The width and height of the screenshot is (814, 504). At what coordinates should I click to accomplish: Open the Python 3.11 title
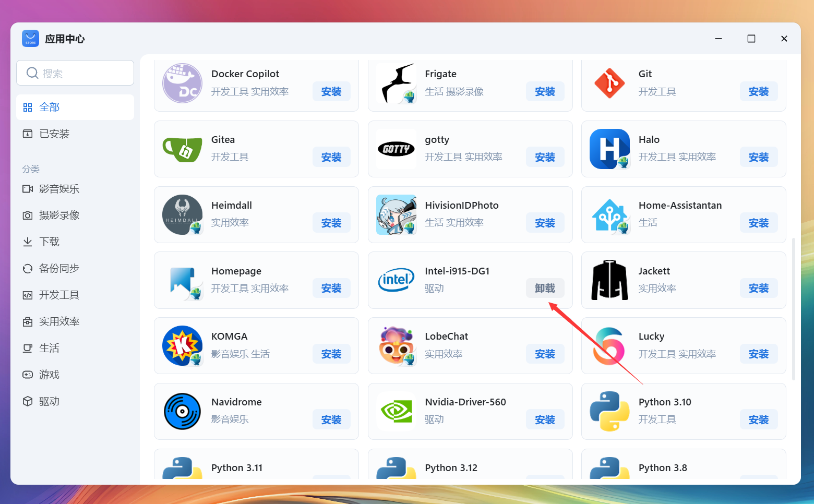tap(237, 468)
